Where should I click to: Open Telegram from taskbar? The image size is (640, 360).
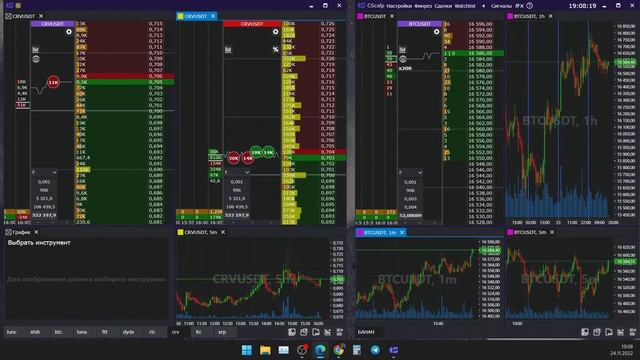pos(375,350)
